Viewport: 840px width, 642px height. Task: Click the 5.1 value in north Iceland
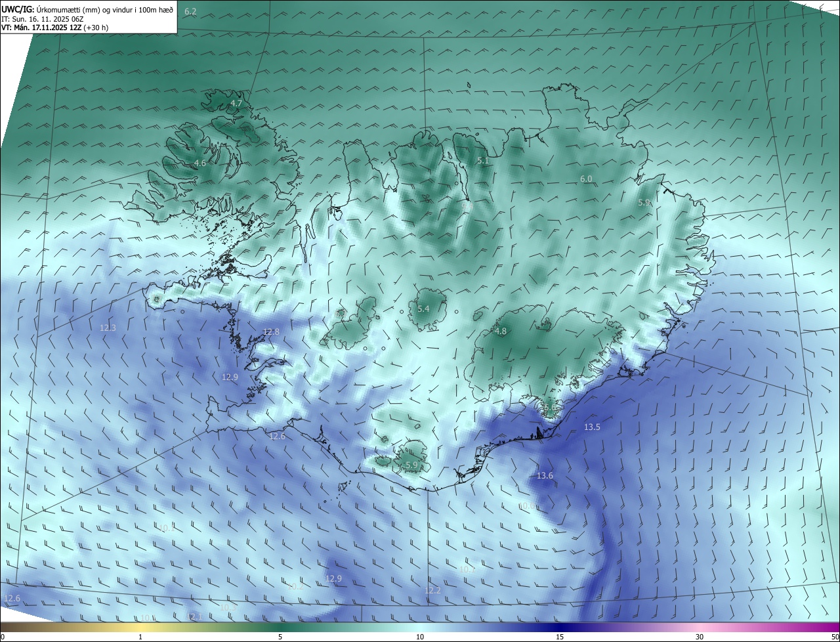[484, 160]
